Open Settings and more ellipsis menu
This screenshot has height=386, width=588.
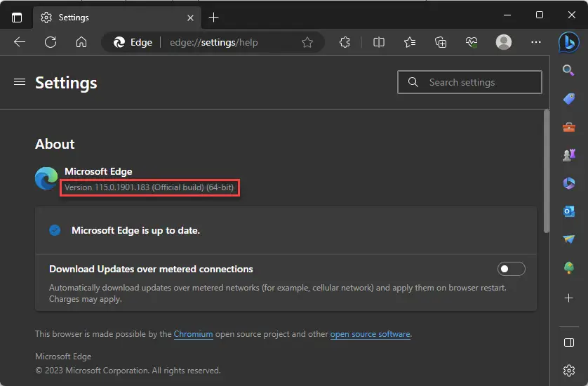pyautogui.click(x=536, y=42)
